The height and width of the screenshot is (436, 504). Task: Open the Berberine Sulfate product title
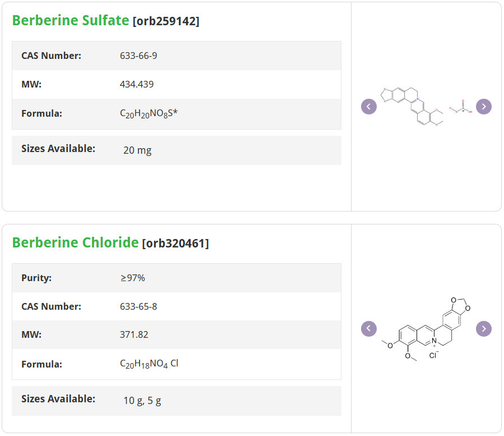coord(71,20)
